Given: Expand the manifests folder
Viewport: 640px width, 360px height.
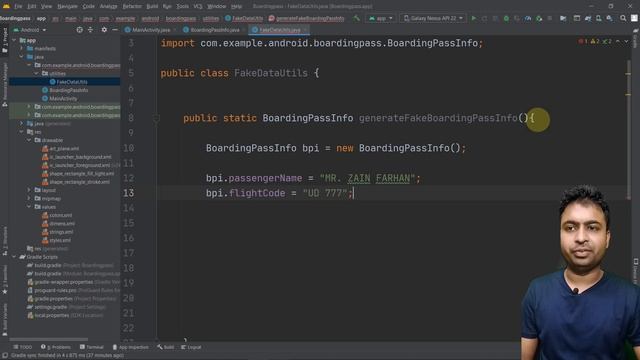Looking at the screenshot, I should [22, 49].
